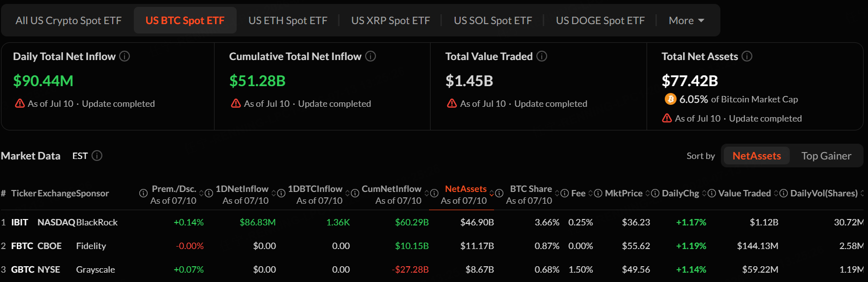Click the orange Bitcoin logo icon
The width and height of the screenshot is (868, 282).
coord(670,99)
